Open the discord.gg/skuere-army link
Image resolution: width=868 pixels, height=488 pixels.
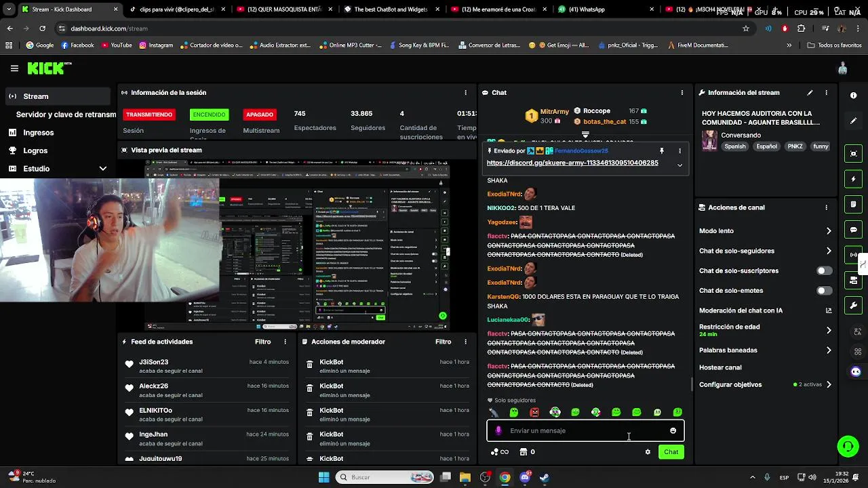(x=572, y=163)
